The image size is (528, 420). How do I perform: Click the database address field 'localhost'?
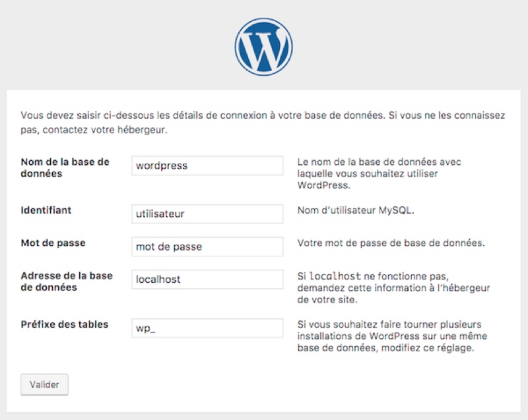(x=207, y=280)
